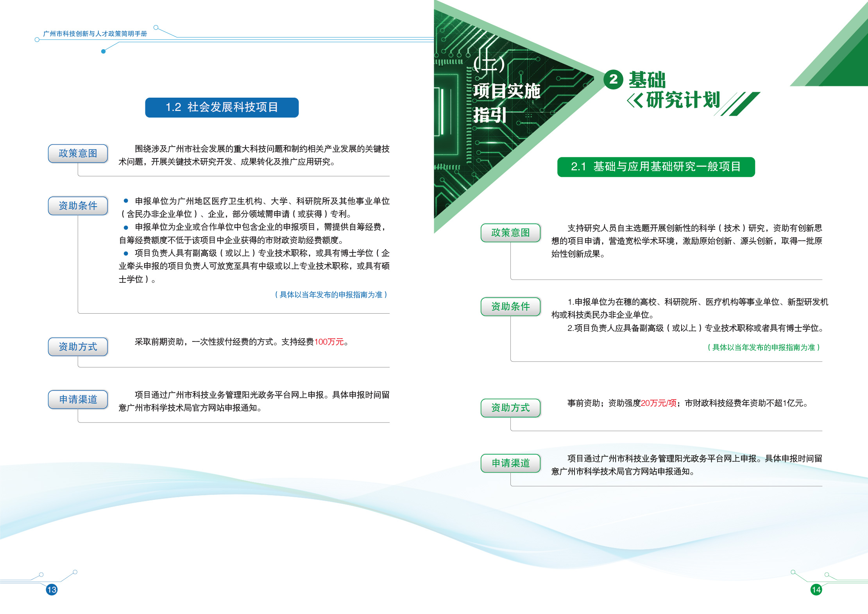
Task: Select the 2.1 基础与应用基础研究一般项目 banner
Action: 656,167
